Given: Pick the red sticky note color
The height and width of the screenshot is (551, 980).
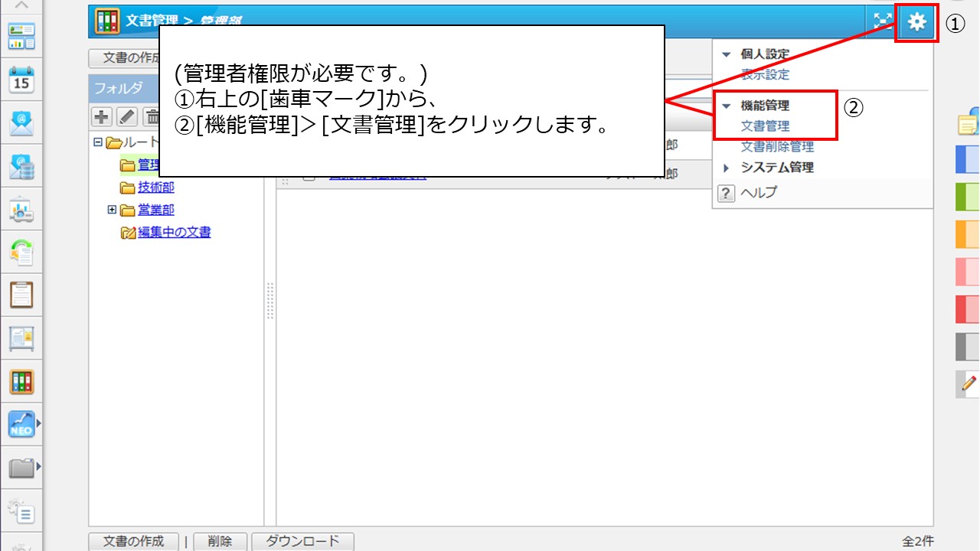Looking at the screenshot, I should click(x=969, y=309).
